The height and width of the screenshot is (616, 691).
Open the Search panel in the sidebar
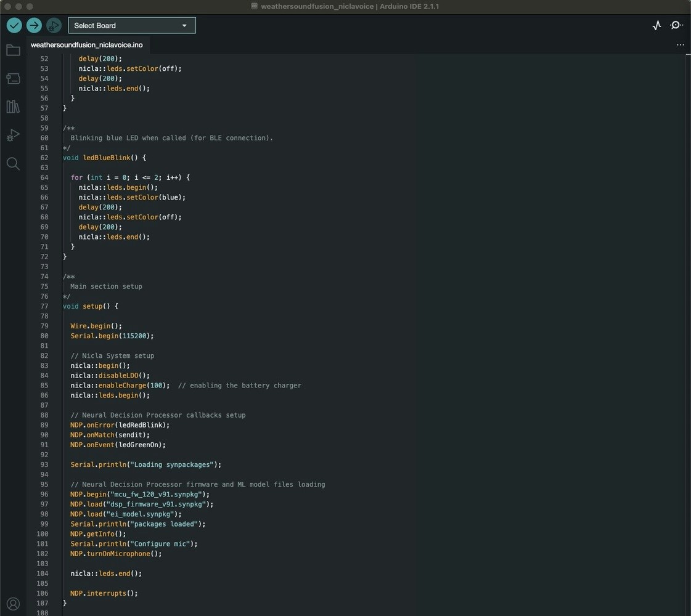(x=13, y=164)
